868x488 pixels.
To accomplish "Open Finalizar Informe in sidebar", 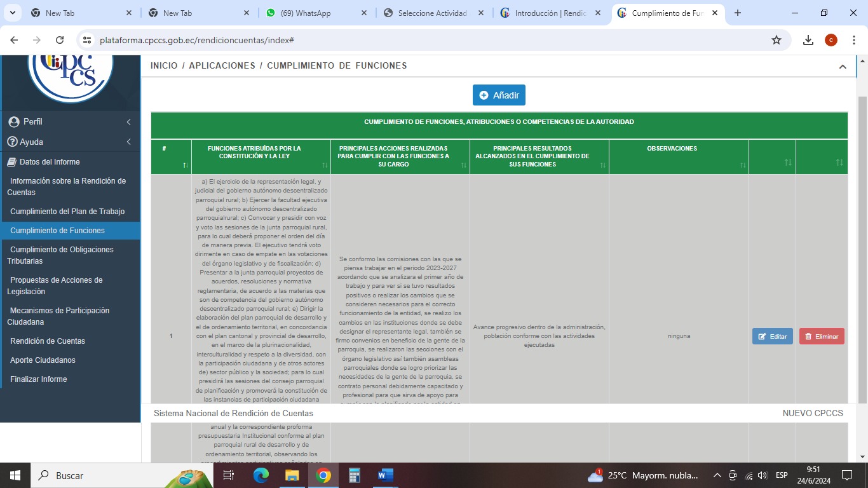I will (39, 379).
